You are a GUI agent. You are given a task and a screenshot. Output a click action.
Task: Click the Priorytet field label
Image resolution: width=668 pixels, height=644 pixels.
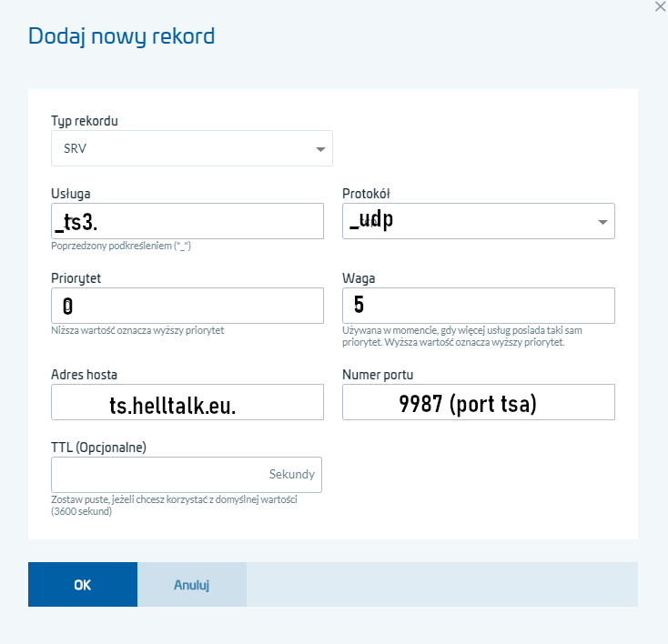75,278
